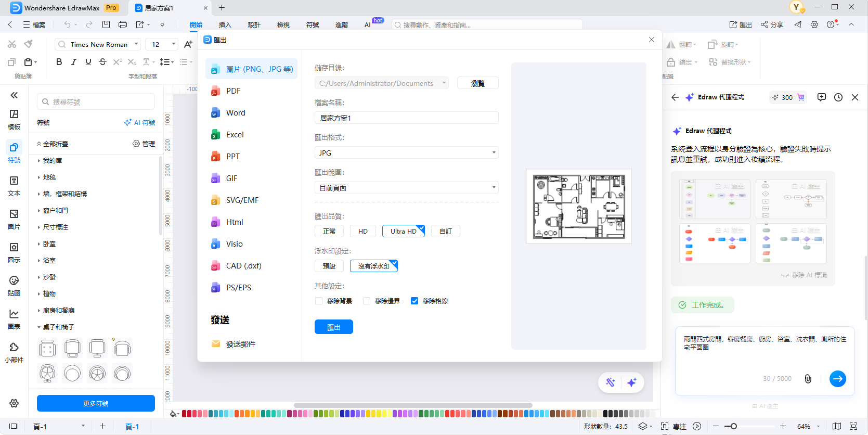Open the font size 12 dropdown
Image resolution: width=868 pixels, height=435 pixels.
162,44
